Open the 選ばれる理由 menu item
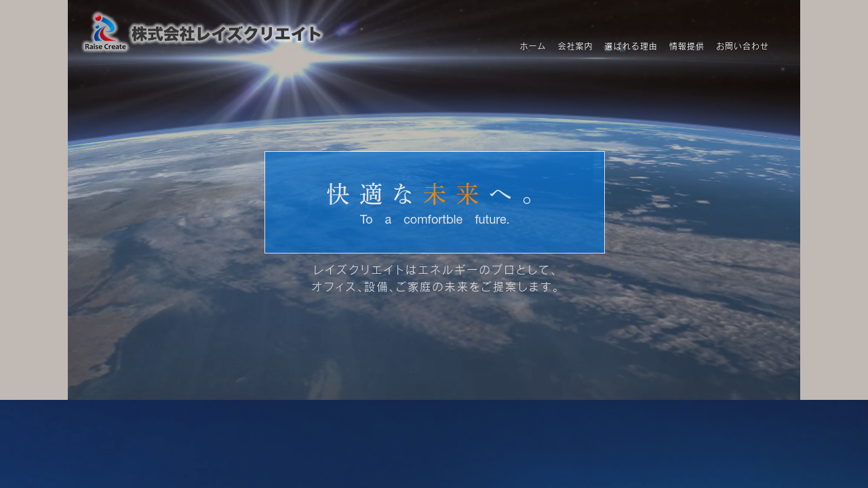This screenshot has width=868, height=488. pyautogui.click(x=631, y=46)
